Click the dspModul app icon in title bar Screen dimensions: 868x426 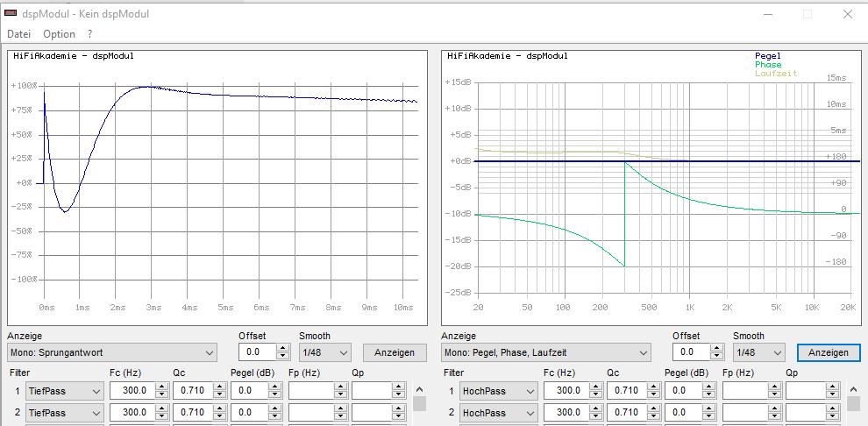[11, 14]
